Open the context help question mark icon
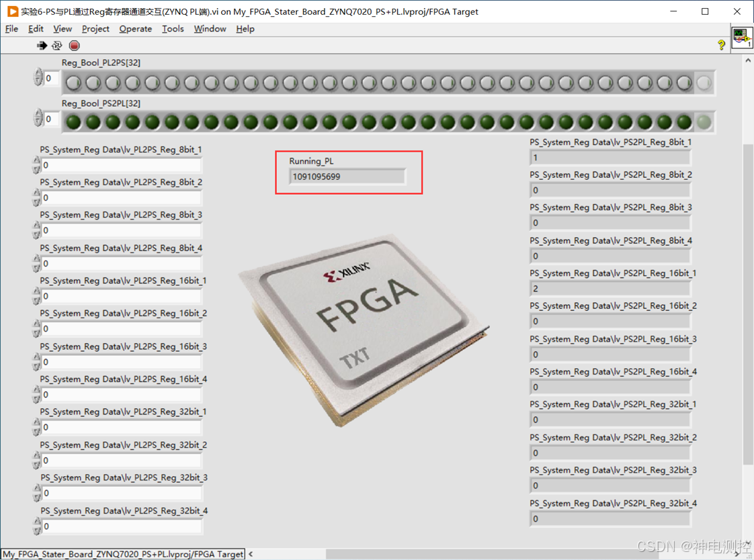This screenshot has height=560, width=754. click(x=721, y=45)
